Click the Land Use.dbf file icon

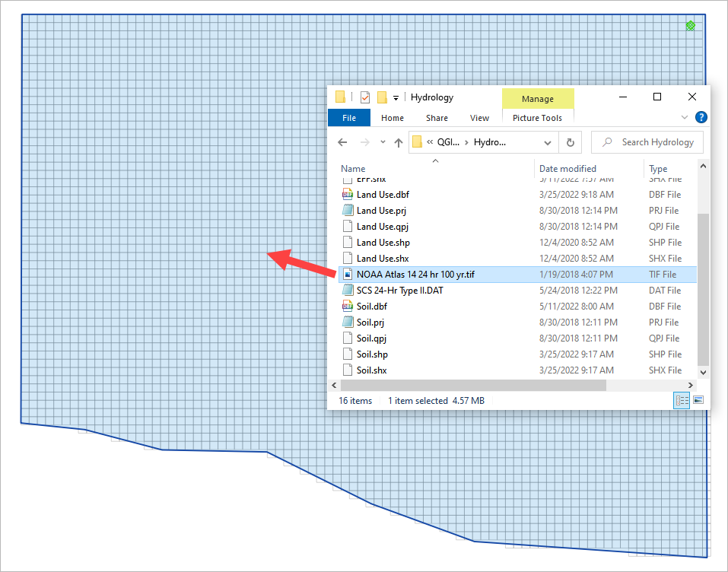tap(348, 195)
